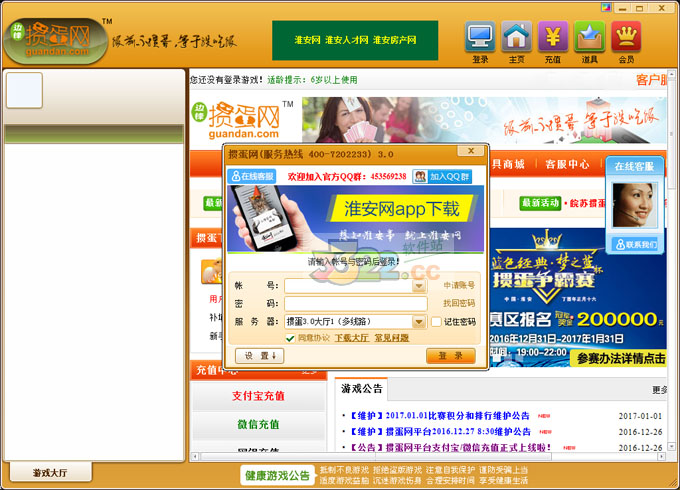Image resolution: width=680 pixels, height=490 pixels.
Task: Click the 找回密码 link
Action: pyautogui.click(x=459, y=303)
